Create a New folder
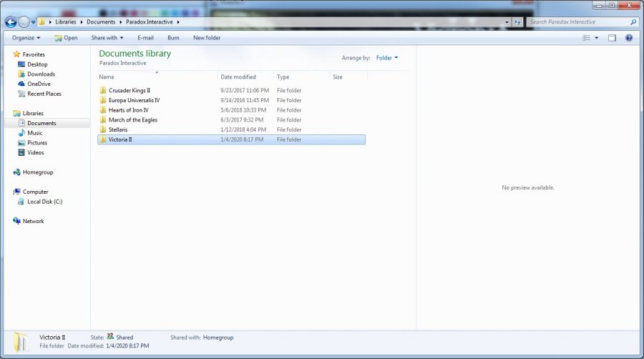The image size is (644, 359). [x=207, y=38]
